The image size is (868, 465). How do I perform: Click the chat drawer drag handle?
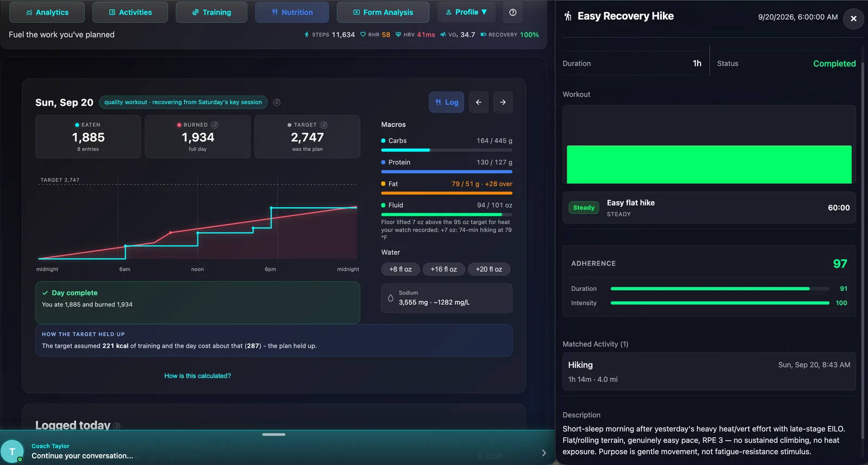point(273,434)
